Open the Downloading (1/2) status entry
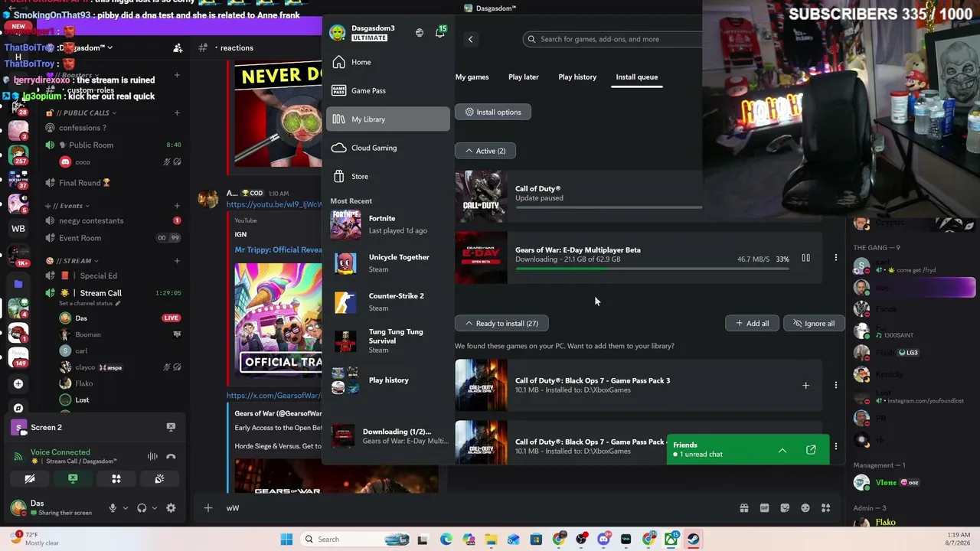980x551 pixels. (x=388, y=436)
